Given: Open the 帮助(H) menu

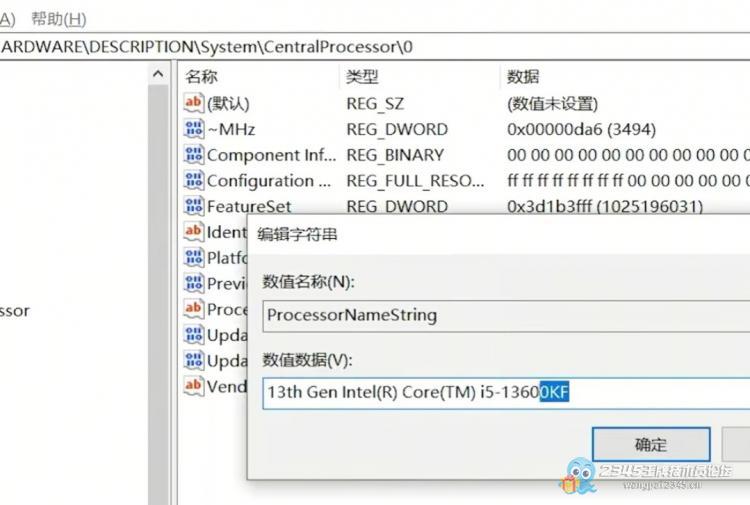Looking at the screenshot, I should pos(59,19).
